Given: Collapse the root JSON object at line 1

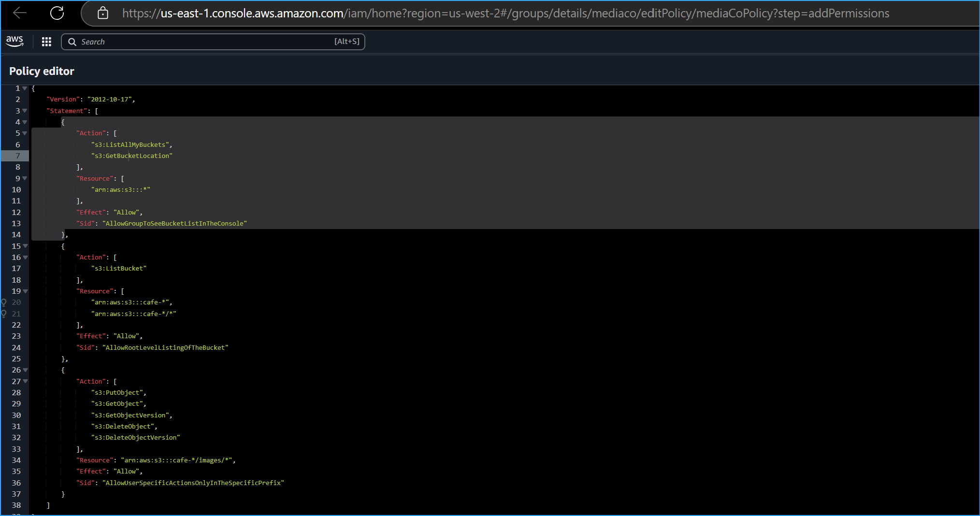Looking at the screenshot, I should coord(25,88).
